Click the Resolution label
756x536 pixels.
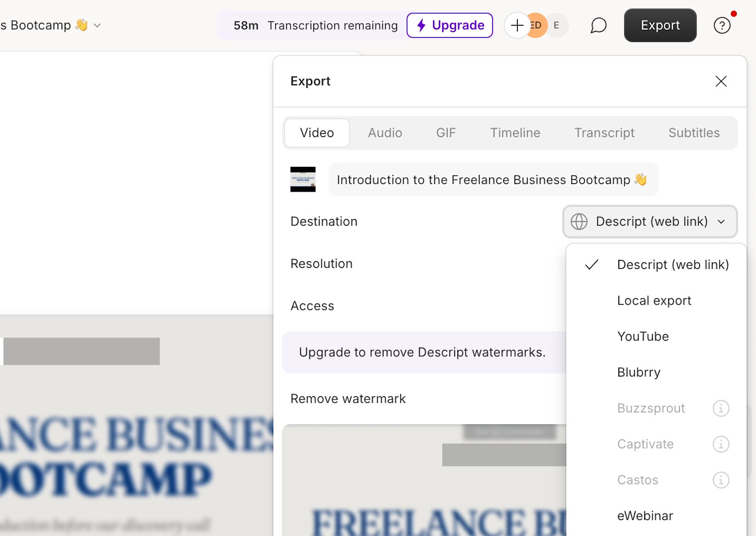point(321,264)
